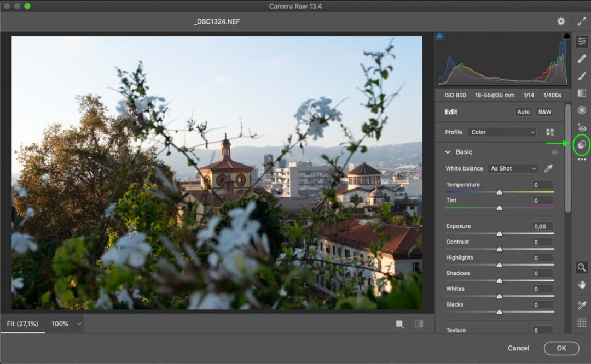Open the Profile dropdown showing Color
The width and height of the screenshot is (591, 364).
pos(501,132)
